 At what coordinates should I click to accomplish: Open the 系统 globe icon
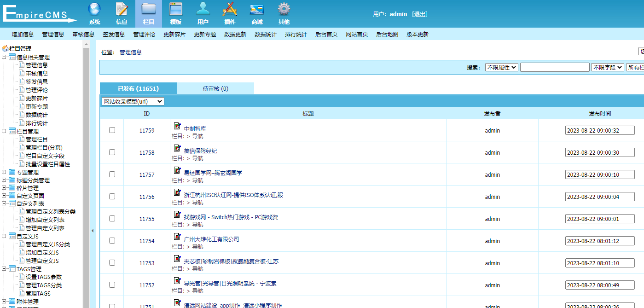(94, 9)
